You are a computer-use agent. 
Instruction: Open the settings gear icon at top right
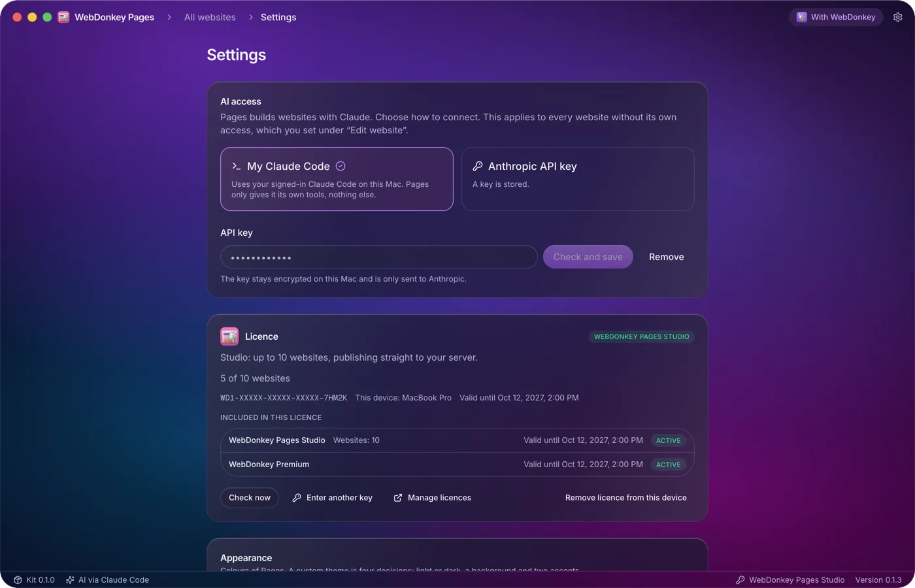(x=898, y=17)
